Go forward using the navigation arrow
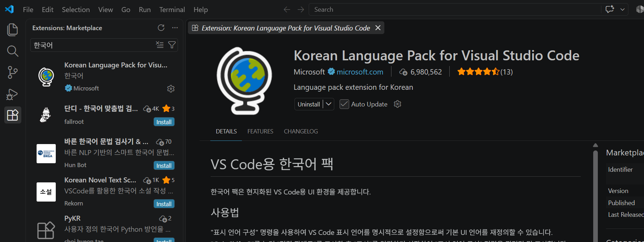Image resolution: width=644 pixels, height=242 pixels. point(301,10)
